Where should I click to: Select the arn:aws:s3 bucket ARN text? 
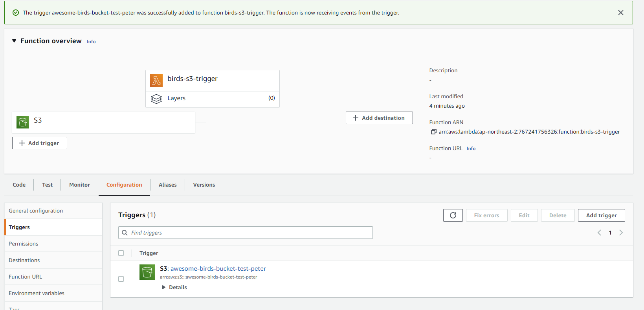tap(208, 277)
